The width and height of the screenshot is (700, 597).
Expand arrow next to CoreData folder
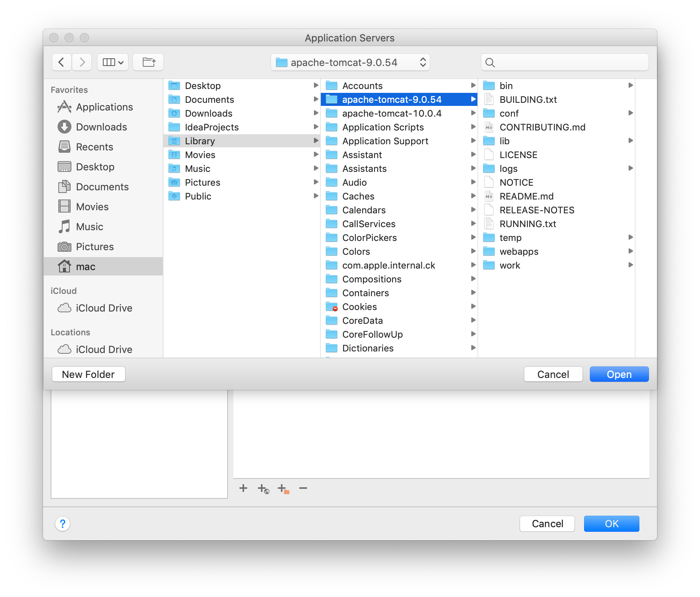coord(473,320)
